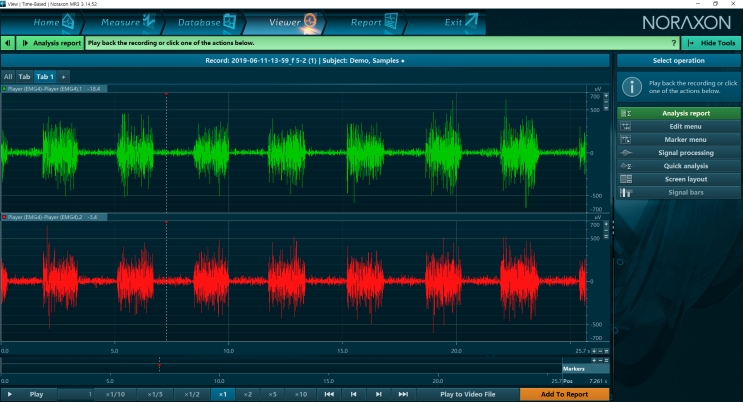Click the green channel color square
This screenshot has height=402, width=743.
point(4,89)
